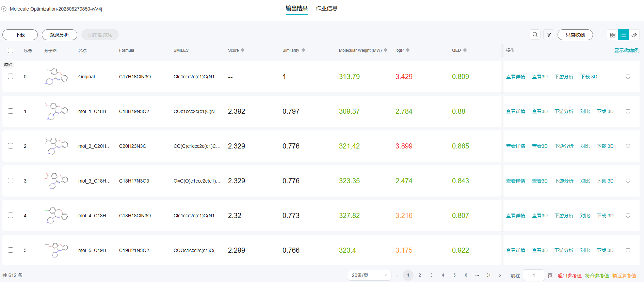Select checkbox for row 5
This screenshot has width=644, height=282.
11,250
